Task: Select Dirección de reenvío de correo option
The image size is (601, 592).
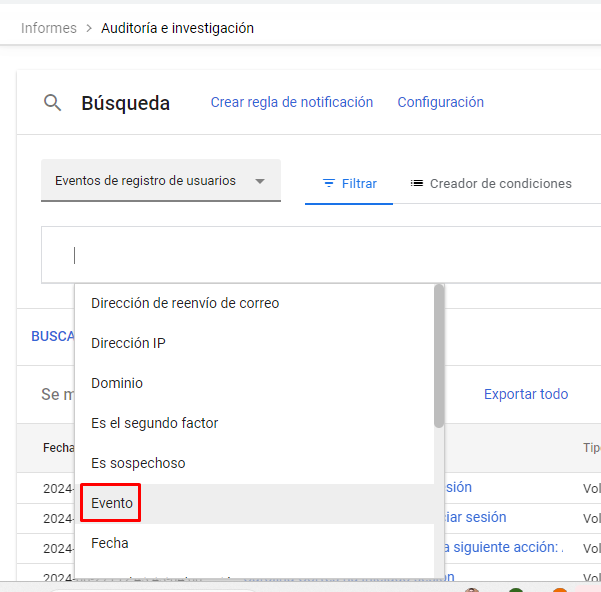Action: coord(255,303)
